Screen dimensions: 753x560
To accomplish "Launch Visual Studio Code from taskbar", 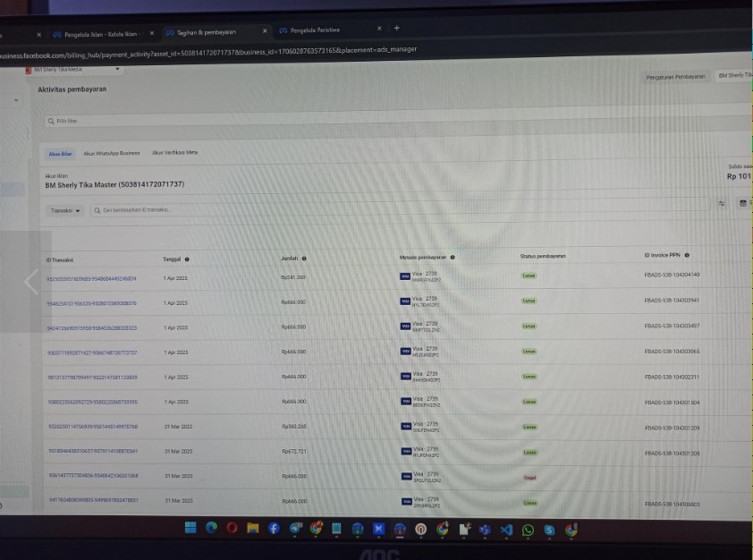I will click(506, 530).
